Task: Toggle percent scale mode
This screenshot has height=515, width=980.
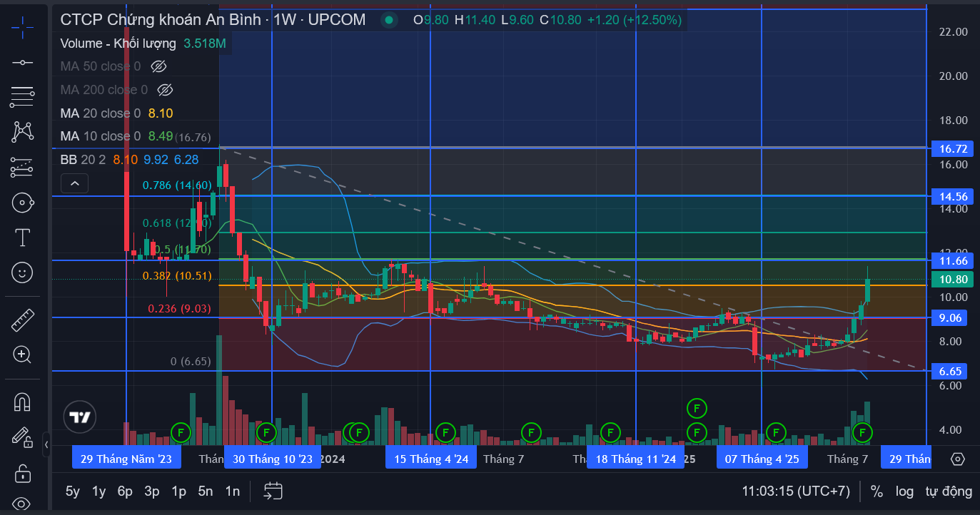Action: point(877,491)
